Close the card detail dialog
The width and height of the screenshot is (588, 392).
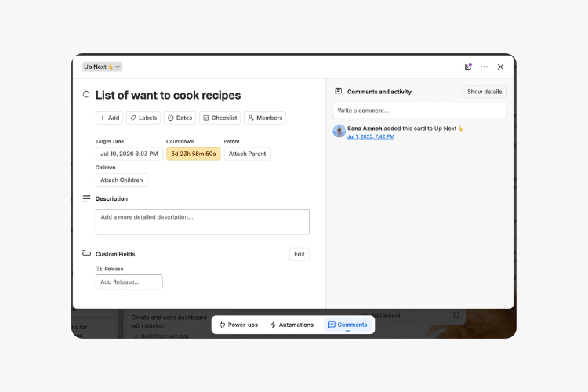coord(500,67)
